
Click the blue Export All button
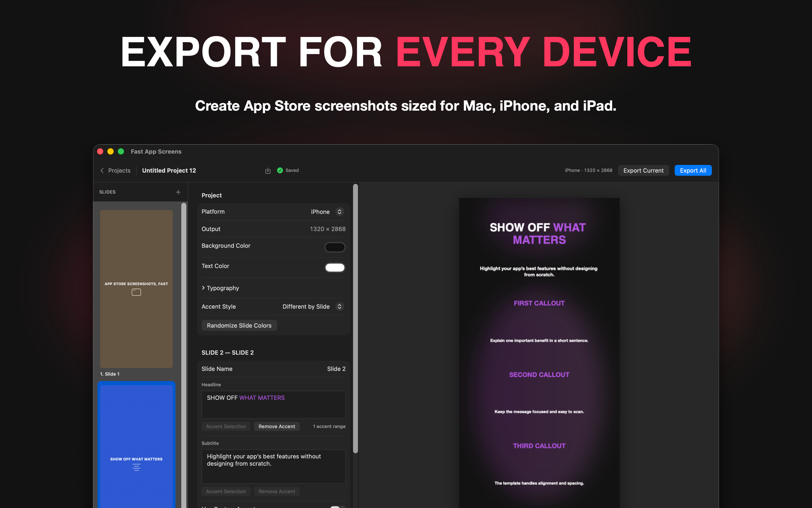(693, 170)
